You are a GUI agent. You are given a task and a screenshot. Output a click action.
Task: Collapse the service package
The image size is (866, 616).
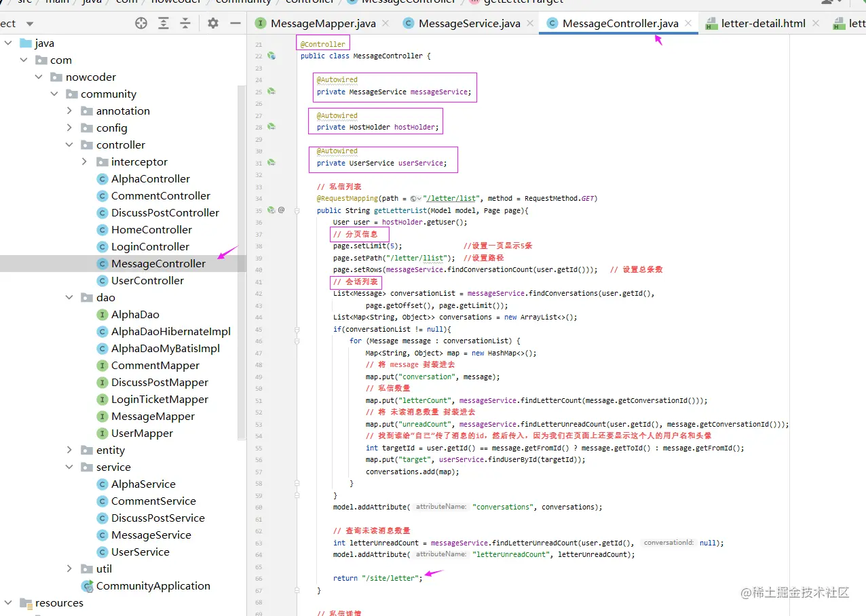pos(69,467)
